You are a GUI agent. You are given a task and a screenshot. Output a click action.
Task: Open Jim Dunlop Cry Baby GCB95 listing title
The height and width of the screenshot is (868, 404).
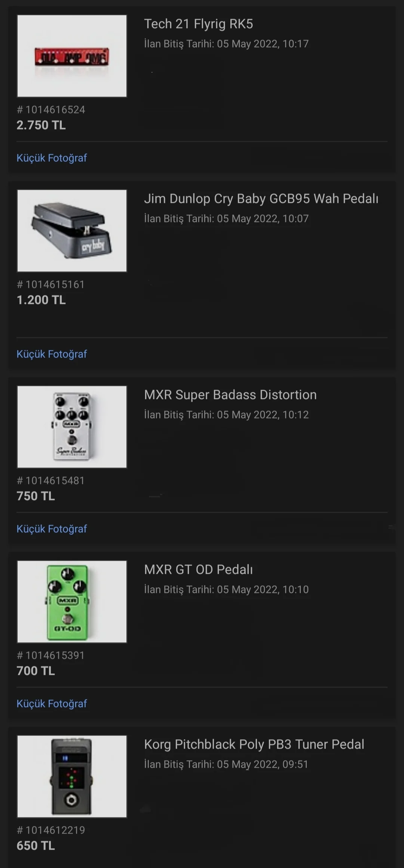pyautogui.click(x=261, y=199)
